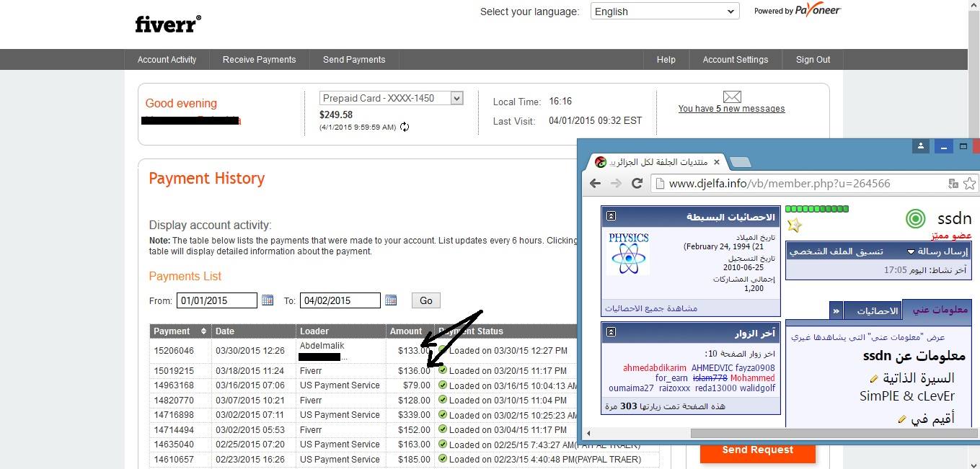Click the From date input field
Viewport: 980px width, 469px height.
(217, 300)
